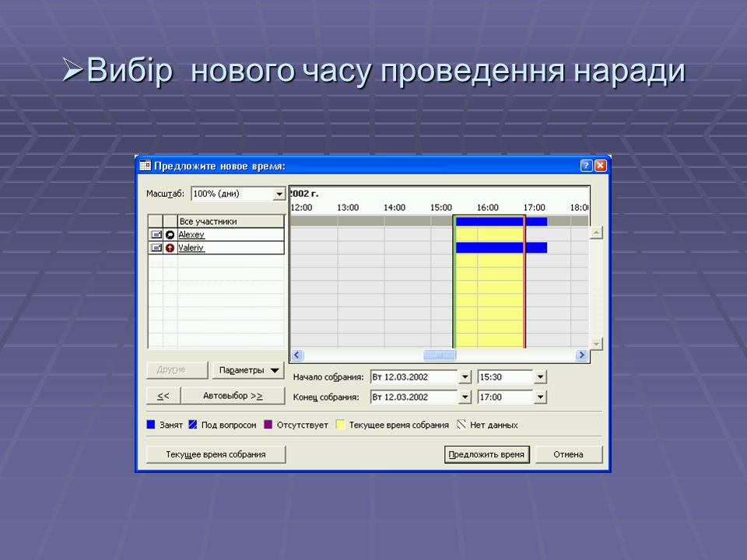Image resolution: width=747 pixels, height=560 pixels.
Task: Click the 16:00 time label
Action: click(487, 208)
